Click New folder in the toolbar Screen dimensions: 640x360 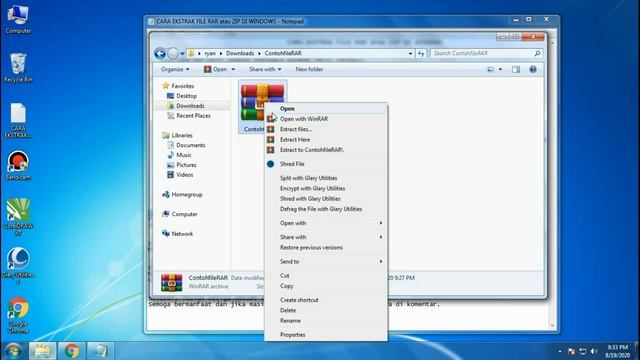pyautogui.click(x=309, y=69)
